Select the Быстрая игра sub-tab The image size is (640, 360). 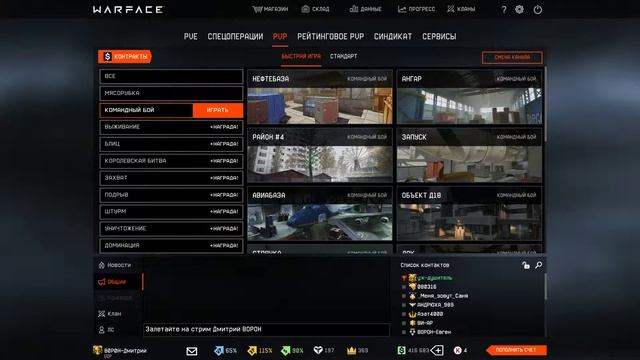301,56
